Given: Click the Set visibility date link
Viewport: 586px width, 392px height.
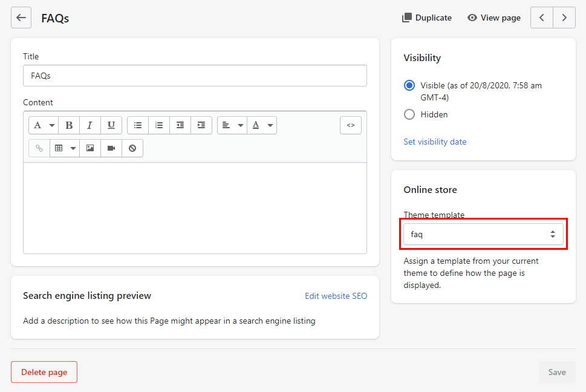Looking at the screenshot, I should (x=435, y=142).
